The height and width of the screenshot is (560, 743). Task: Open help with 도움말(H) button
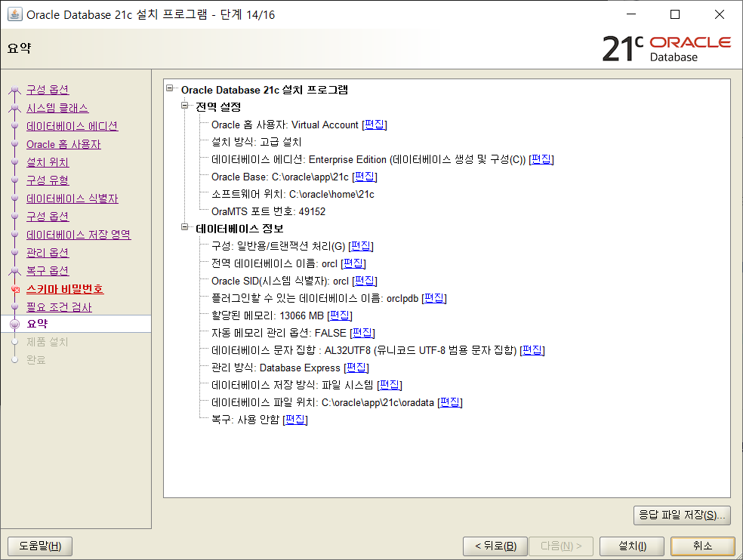point(40,546)
